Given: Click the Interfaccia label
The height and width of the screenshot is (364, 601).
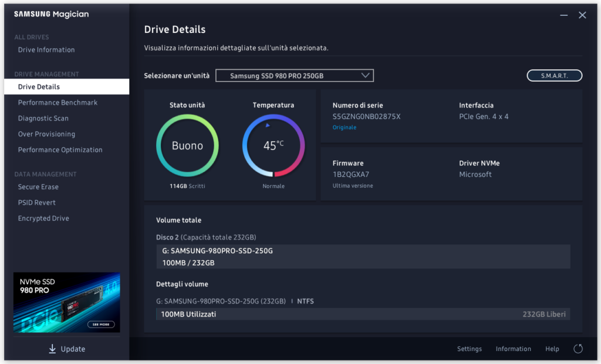Looking at the screenshot, I should click(476, 106).
